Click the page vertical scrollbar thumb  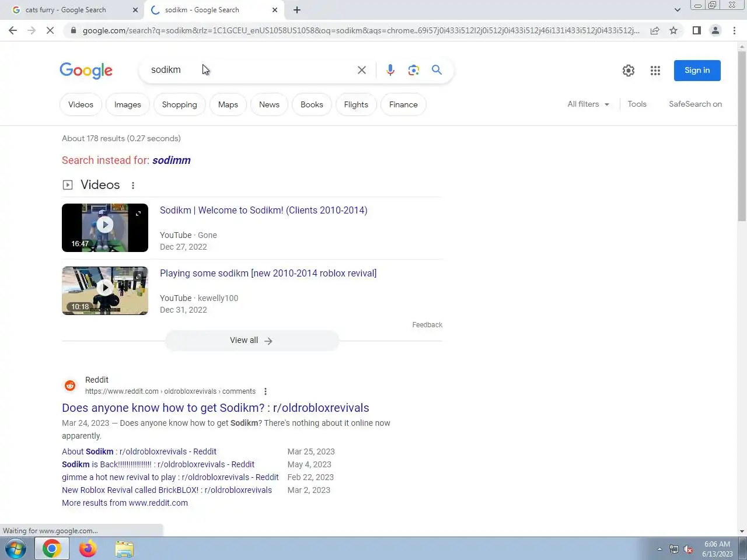point(742,136)
